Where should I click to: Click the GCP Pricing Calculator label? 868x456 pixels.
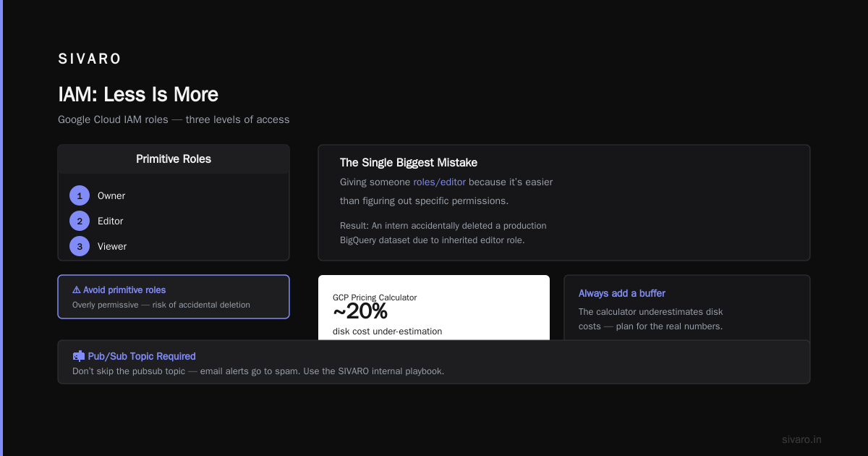point(375,297)
